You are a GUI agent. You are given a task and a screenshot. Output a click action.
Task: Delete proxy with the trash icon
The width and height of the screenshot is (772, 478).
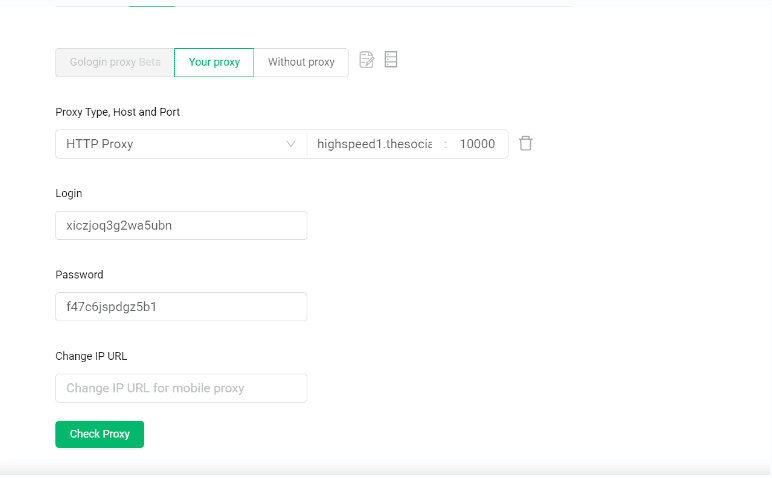click(526, 144)
